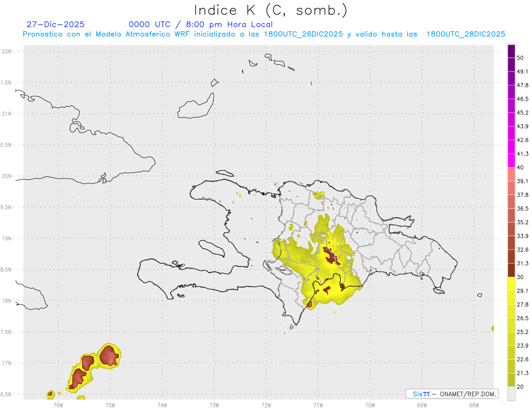
Task: Click the colorbar value 49.1
Action: coord(523,71)
